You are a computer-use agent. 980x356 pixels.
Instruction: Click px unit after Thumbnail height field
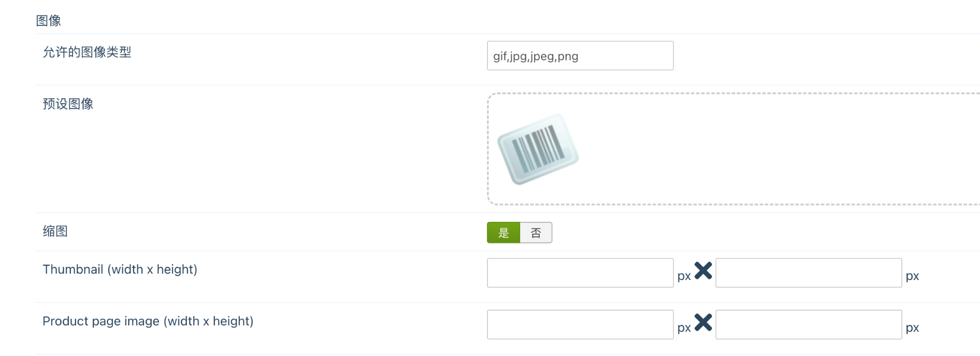click(912, 276)
